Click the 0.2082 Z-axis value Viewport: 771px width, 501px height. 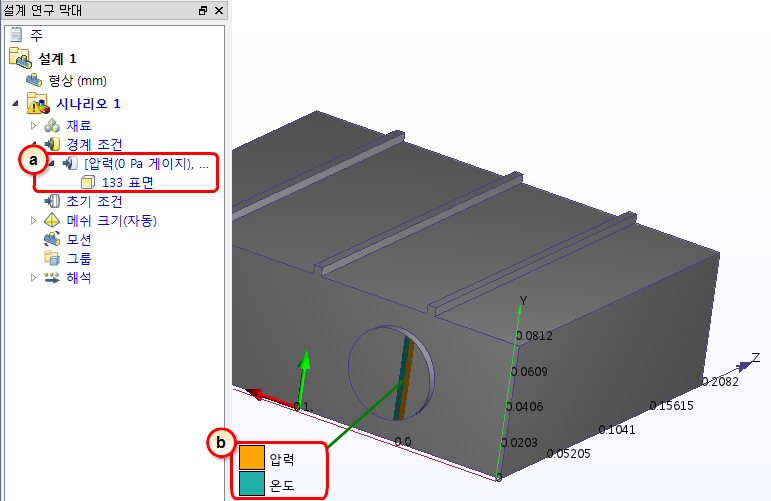pyautogui.click(x=720, y=382)
